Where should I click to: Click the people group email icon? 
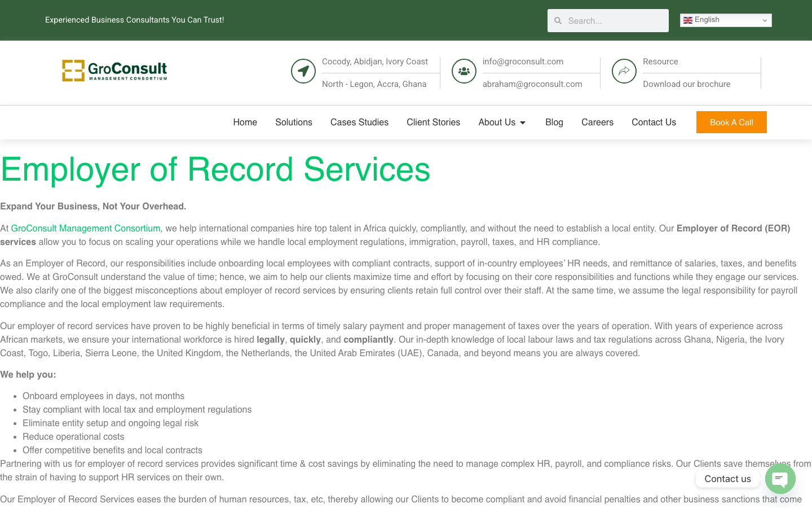coord(464,71)
